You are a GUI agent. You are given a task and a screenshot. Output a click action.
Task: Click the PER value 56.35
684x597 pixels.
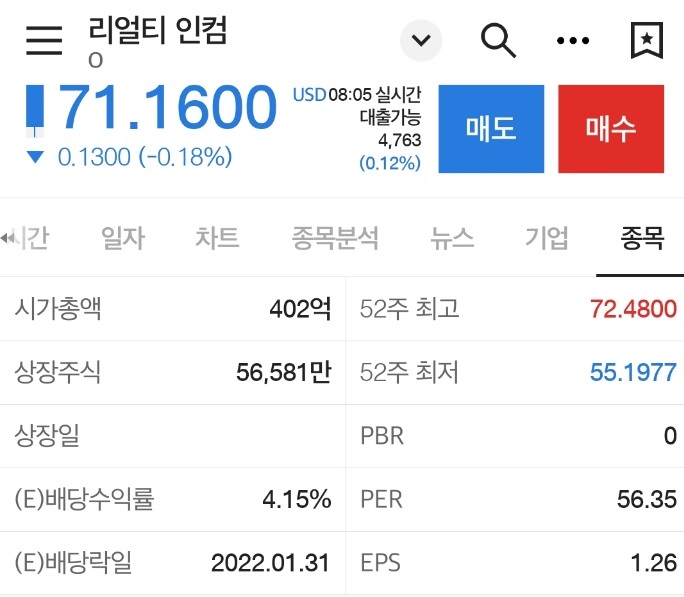646,499
